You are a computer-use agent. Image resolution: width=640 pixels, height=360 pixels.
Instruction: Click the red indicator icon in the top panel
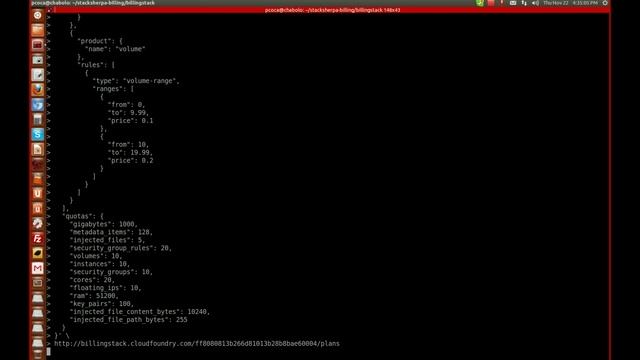491,3
